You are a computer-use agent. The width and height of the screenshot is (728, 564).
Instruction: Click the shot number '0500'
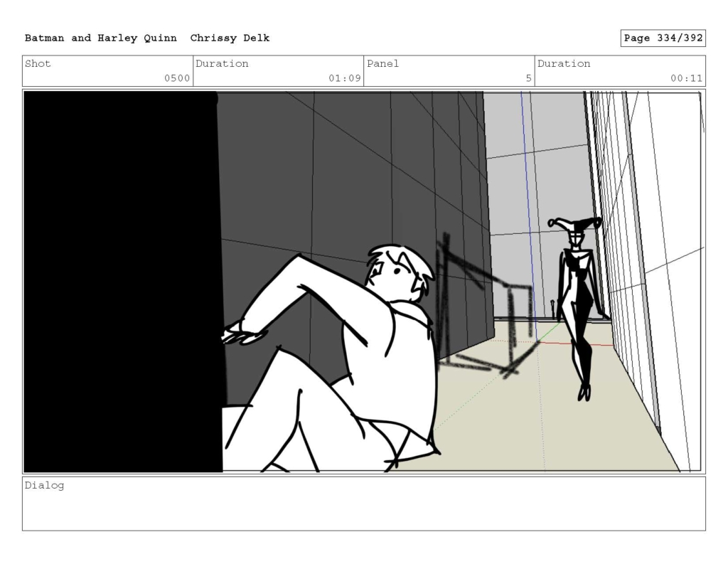click(177, 78)
